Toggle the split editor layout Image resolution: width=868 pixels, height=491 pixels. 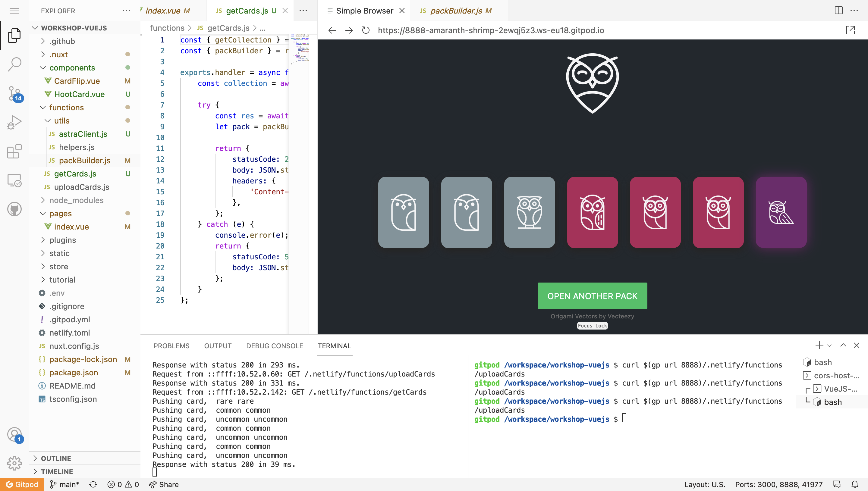838,11
